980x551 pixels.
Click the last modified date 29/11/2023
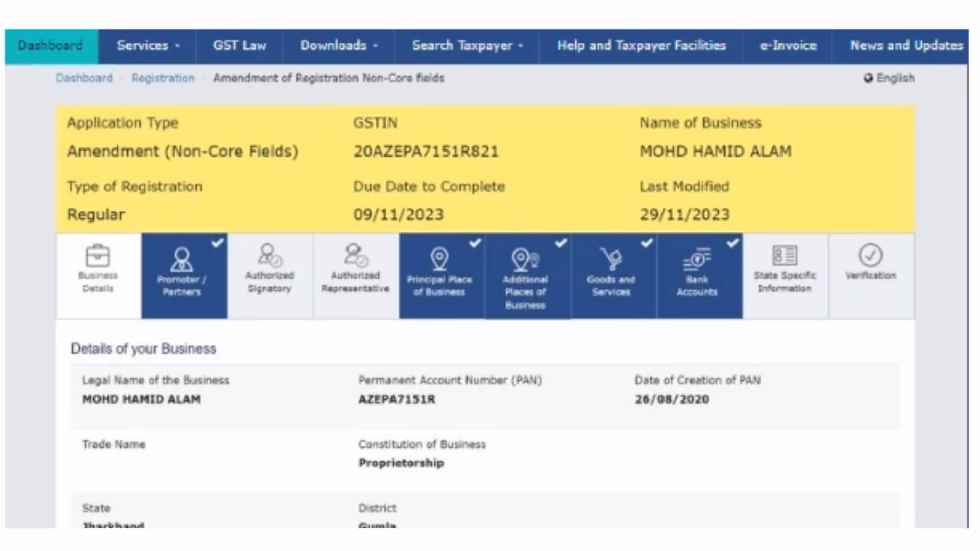684,215
